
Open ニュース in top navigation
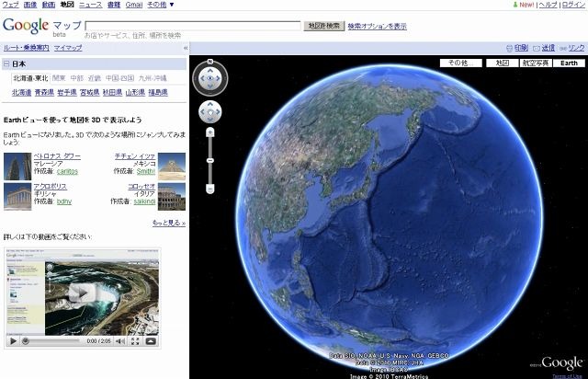point(90,5)
